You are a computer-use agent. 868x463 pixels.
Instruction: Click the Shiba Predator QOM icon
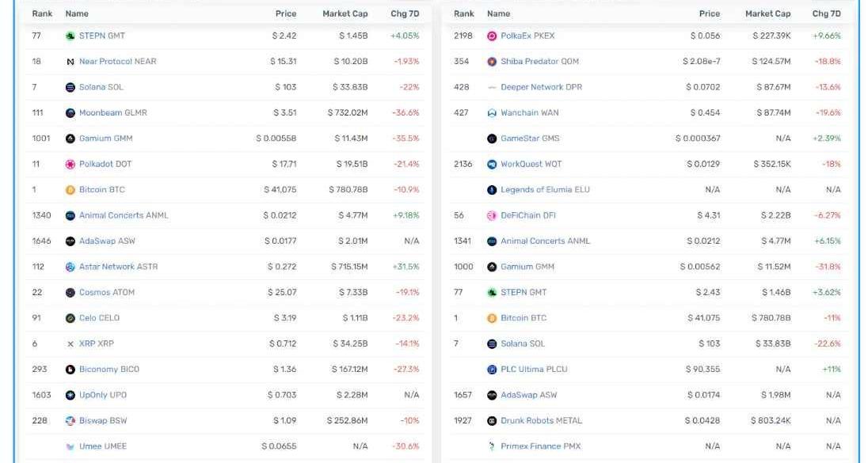[x=492, y=62]
